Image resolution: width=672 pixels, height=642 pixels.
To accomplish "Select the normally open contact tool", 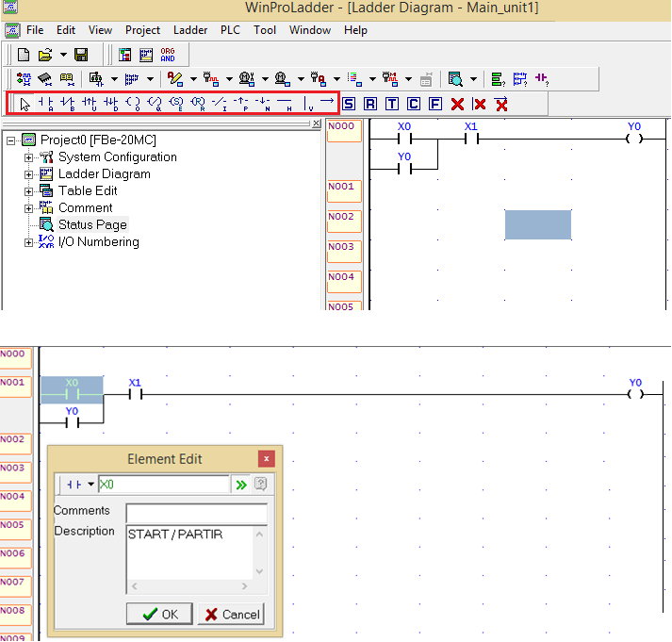I will point(45,104).
